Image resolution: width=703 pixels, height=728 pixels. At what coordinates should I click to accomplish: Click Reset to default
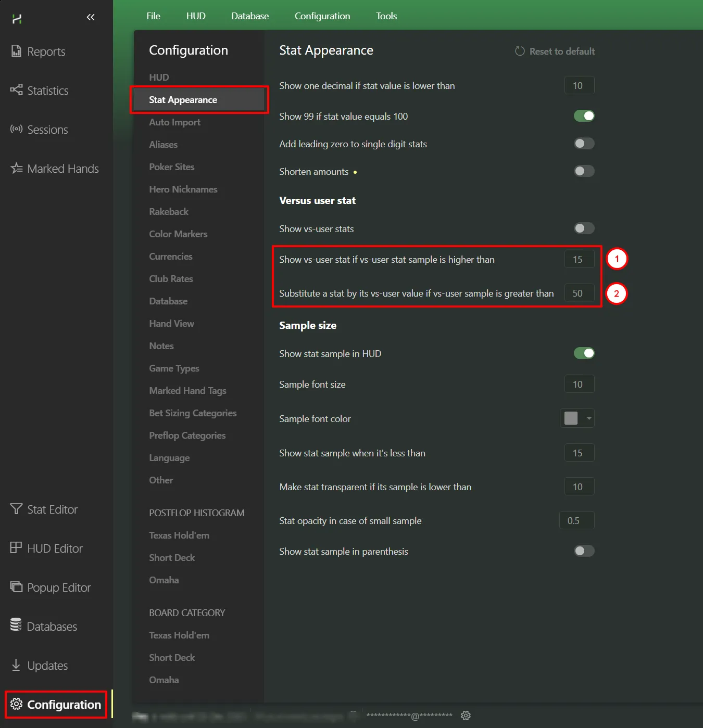[x=555, y=52]
